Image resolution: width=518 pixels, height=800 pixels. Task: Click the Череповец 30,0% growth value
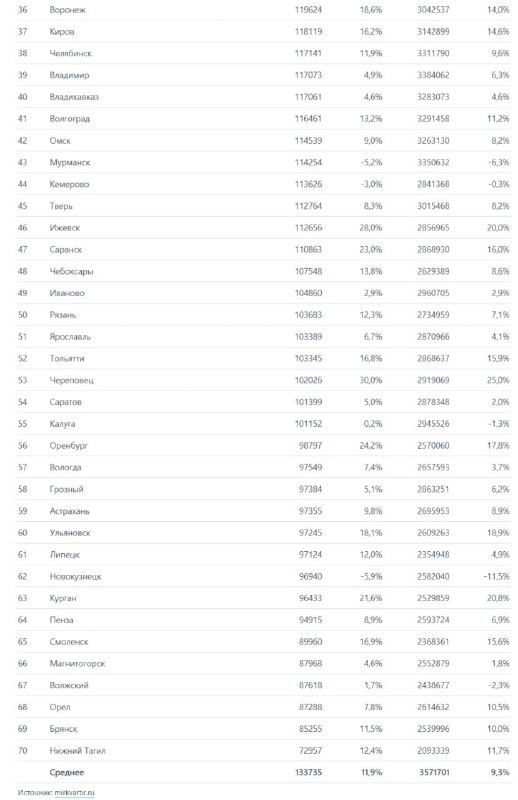tap(371, 380)
